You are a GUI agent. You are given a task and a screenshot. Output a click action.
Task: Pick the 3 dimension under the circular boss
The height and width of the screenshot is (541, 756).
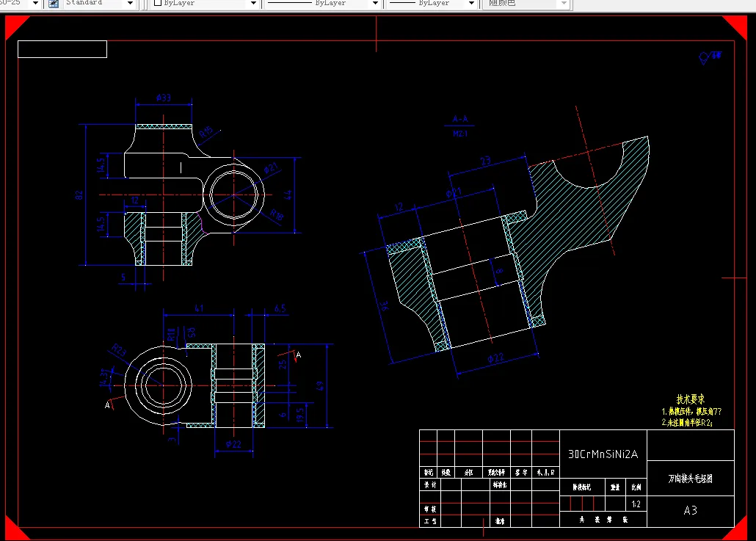coord(172,439)
